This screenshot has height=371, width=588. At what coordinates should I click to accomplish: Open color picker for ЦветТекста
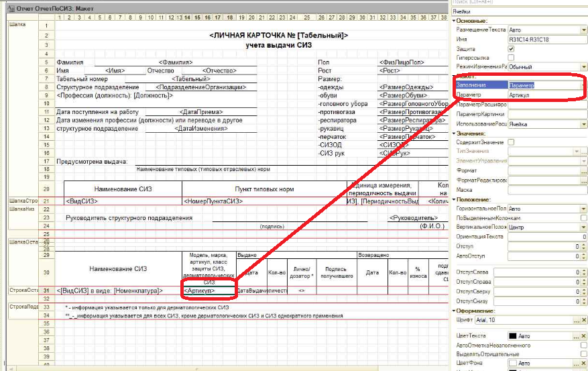tap(577, 336)
